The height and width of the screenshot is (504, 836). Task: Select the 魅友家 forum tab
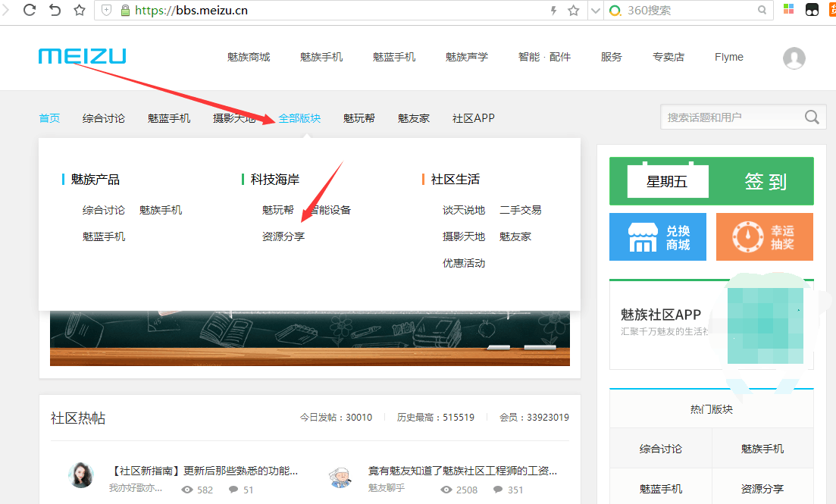coord(414,118)
